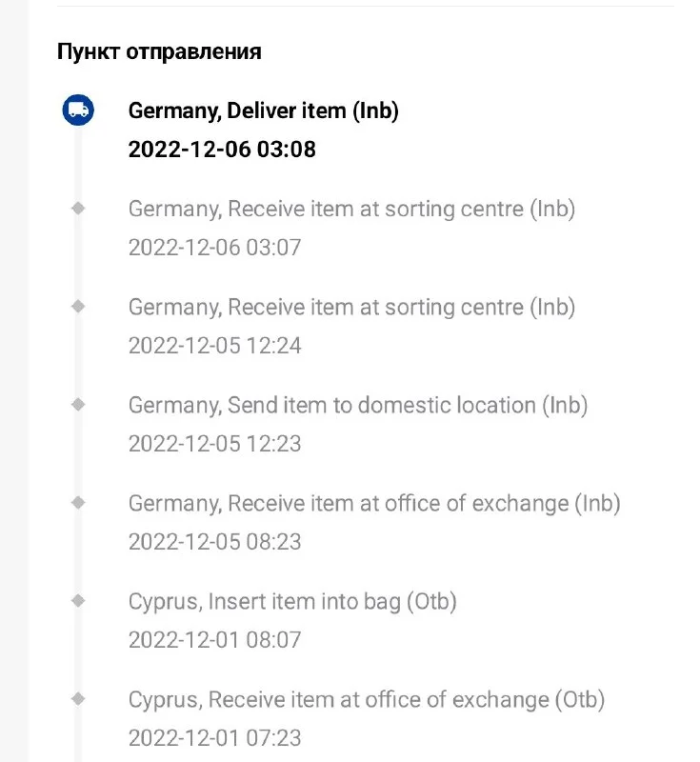The width and height of the screenshot is (700, 762).
Task: Click the 2022-12-05 12:24 timestamp
Action: tap(214, 346)
